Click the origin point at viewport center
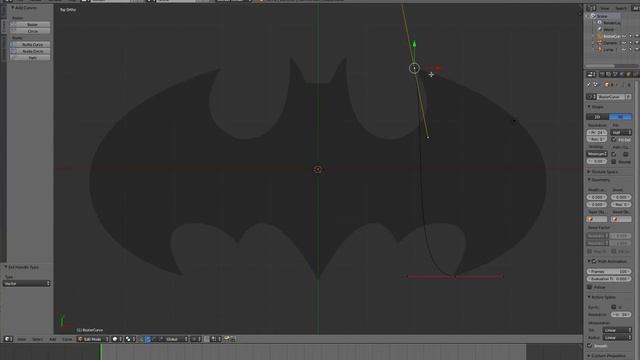Image resolution: width=640 pixels, height=360 pixels. click(x=318, y=169)
